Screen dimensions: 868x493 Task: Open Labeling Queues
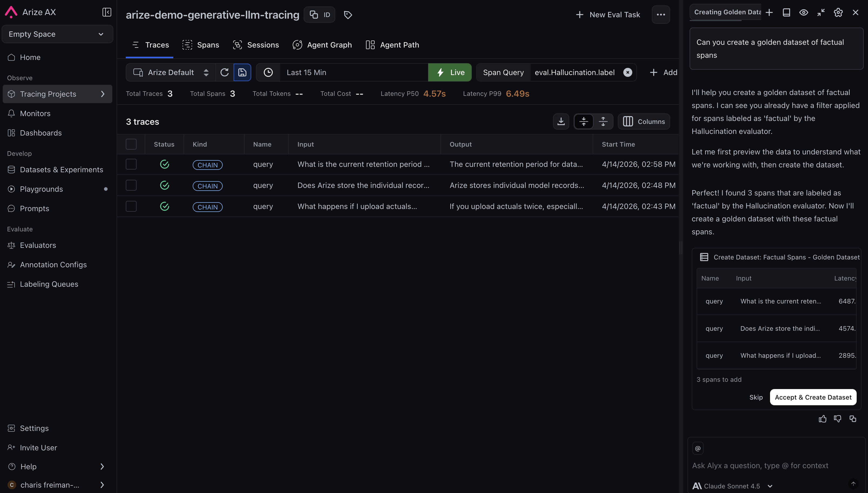(x=57, y=284)
